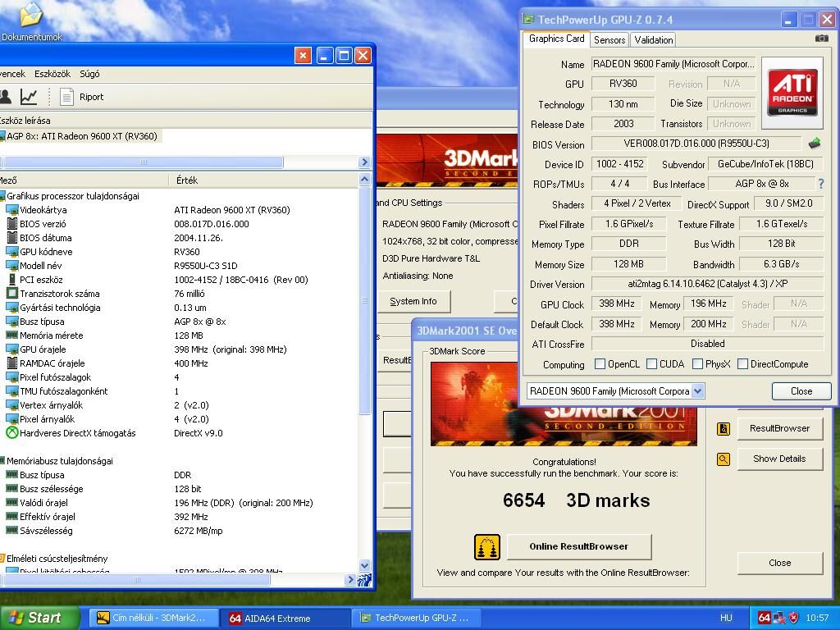This screenshot has height=630, width=840.
Task: Enable the CUDA checkbox
Action: pos(651,364)
